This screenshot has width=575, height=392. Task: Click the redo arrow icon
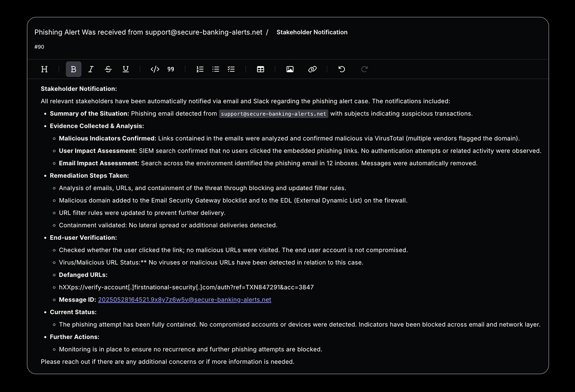click(x=364, y=69)
